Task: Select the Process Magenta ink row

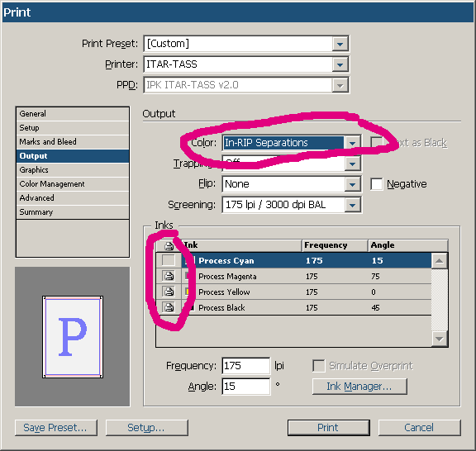Action: tap(294, 276)
